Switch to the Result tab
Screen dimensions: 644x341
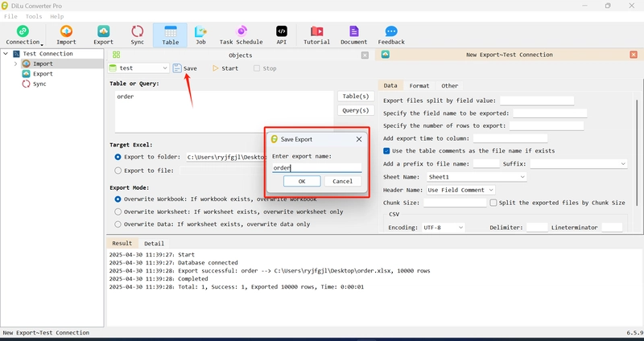122,243
